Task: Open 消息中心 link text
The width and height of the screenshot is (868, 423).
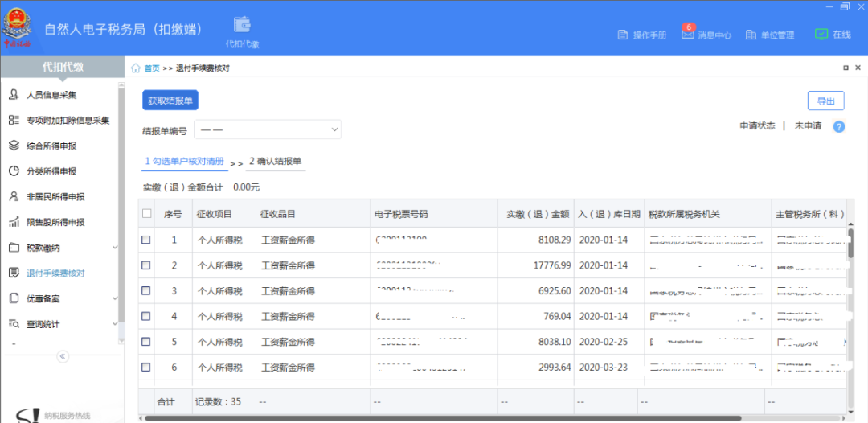Action: 714,35
